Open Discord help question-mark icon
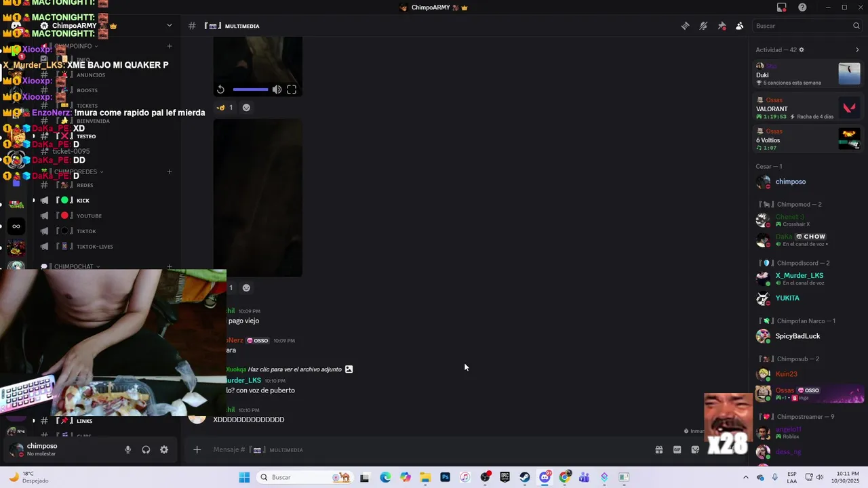Viewport: 868px width, 488px height. pos(802,7)
